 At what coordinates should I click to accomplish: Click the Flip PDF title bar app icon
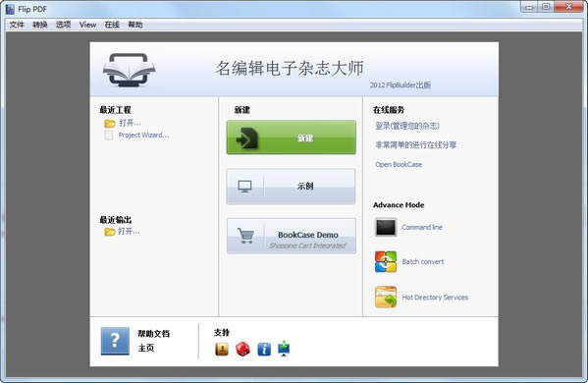10,9
